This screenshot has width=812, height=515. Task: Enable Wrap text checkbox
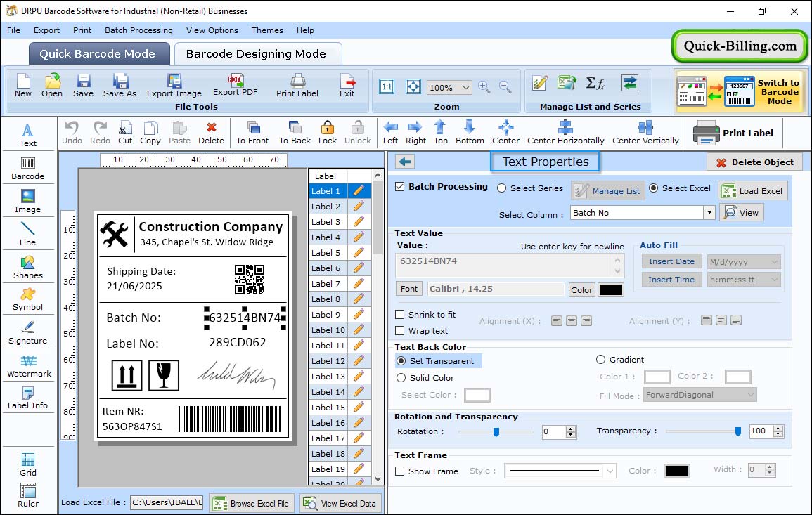pos(400,331)
